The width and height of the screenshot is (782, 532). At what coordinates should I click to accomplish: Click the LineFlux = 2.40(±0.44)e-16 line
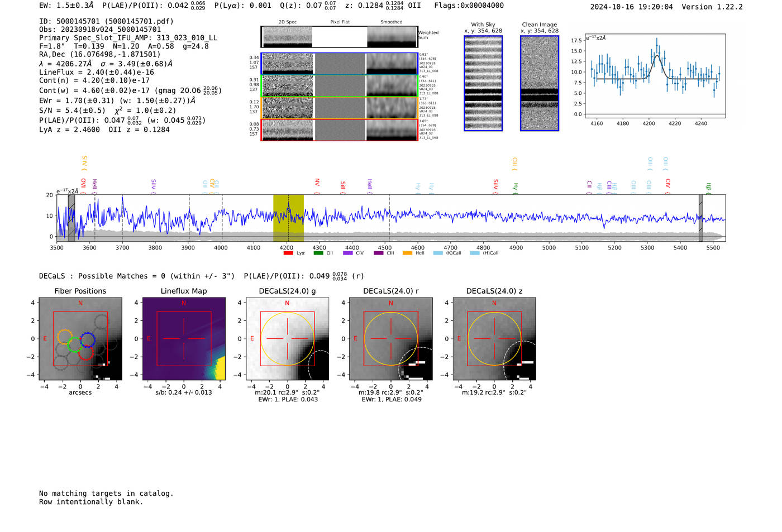tap(97, 72)
